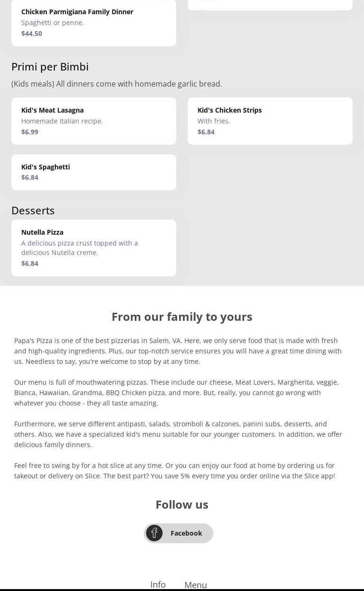Switch to the Menu tab
This screenshot has height=591, width=364.
[x=196, y=585]
